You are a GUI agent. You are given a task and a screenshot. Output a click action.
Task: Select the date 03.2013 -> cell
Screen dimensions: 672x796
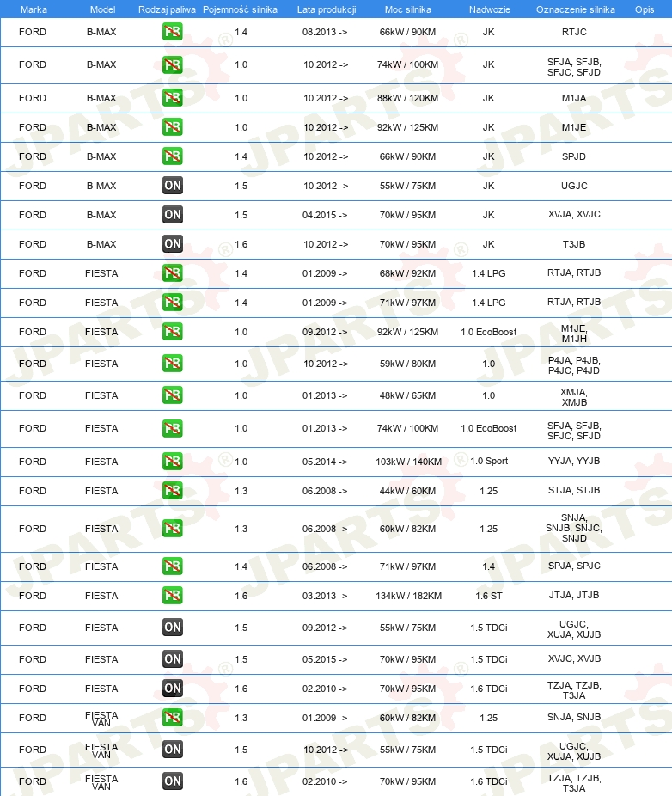tap(325, 596)
